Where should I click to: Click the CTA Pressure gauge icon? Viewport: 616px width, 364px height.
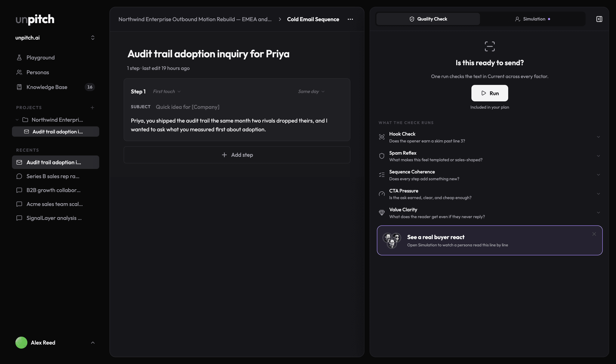tap(382, 194)
